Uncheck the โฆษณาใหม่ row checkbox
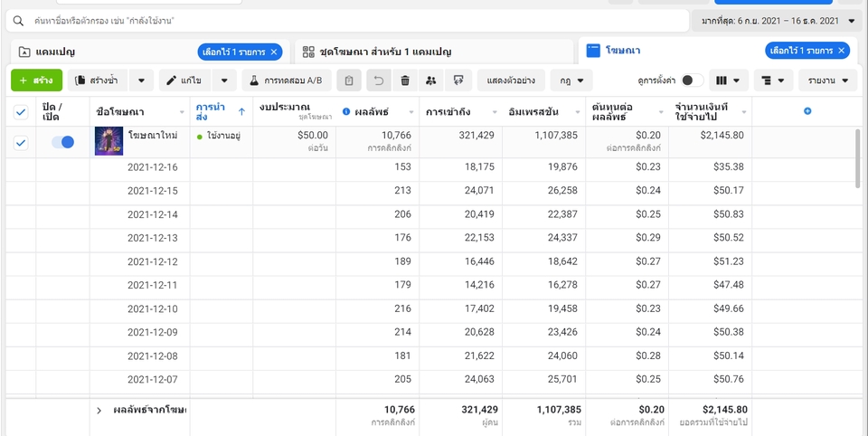Screen dimensions: 868x436 tap(21, 143)
